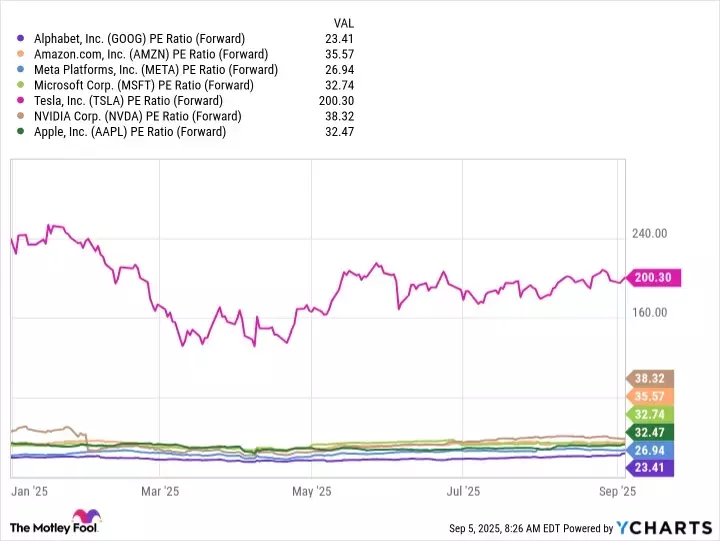720x541 pixels.
Task: Click the Alphabet 23.41 value flag
Action: (650, 467)
